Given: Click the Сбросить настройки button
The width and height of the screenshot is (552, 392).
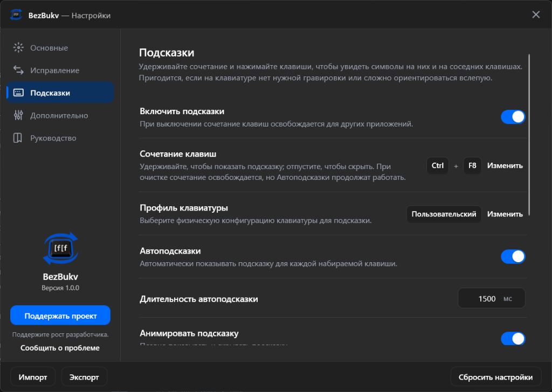Looking at the screenshot, I should coord(496,377).
